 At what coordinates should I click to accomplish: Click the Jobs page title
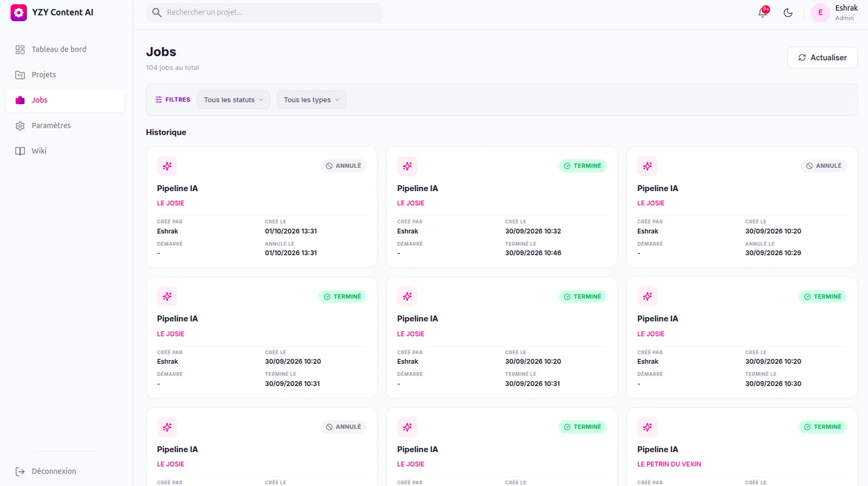click(161, 52)
